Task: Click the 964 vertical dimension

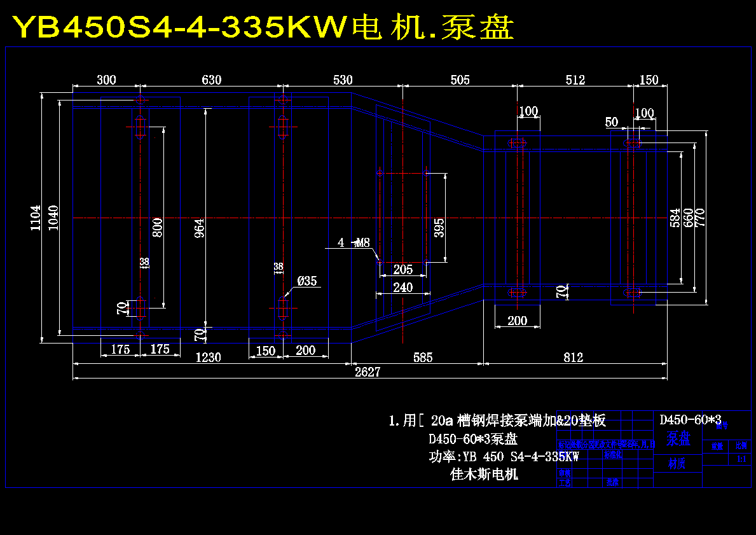Action: point(199,228)
